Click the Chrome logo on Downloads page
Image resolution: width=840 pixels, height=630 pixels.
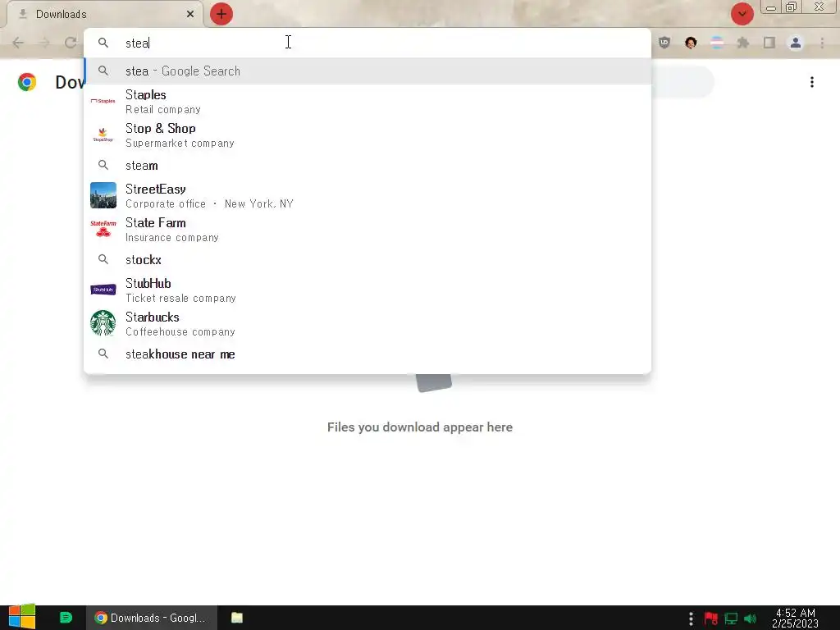[27, 82]
